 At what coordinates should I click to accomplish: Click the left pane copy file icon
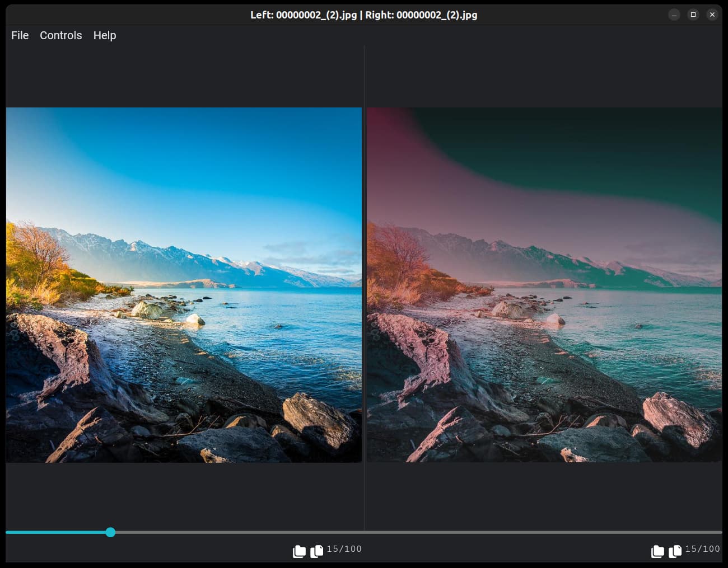[316, 551]
